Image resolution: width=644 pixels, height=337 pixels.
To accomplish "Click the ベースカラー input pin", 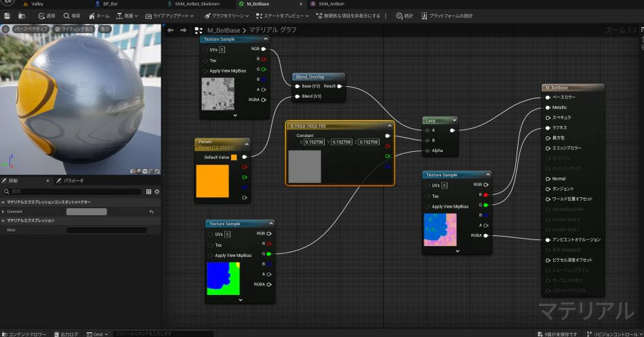I will click(x=548, y=98).
